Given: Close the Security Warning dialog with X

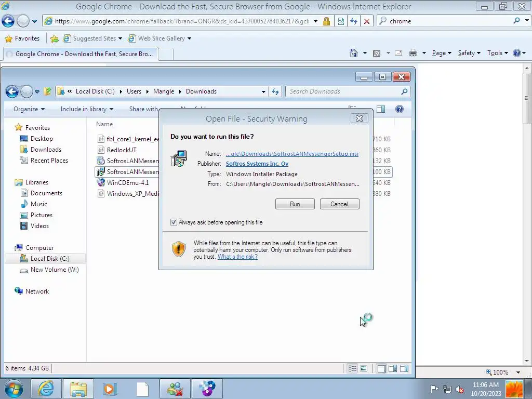Looking at the screenshot, I should click(x=359, y=118).
